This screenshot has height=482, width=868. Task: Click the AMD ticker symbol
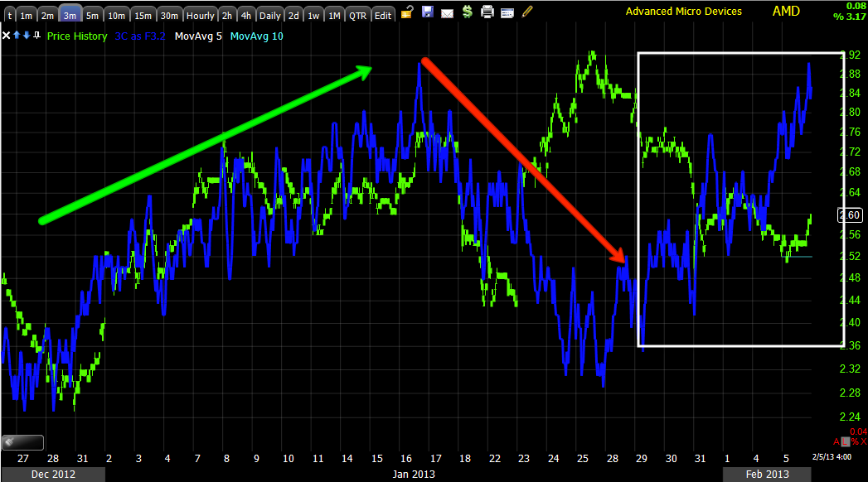[x=786, y=11]
